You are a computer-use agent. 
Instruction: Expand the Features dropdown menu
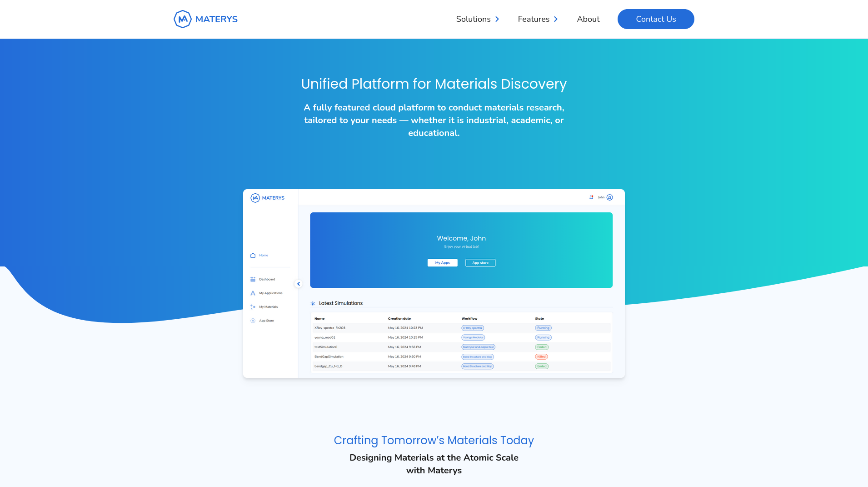pos(538,19)
